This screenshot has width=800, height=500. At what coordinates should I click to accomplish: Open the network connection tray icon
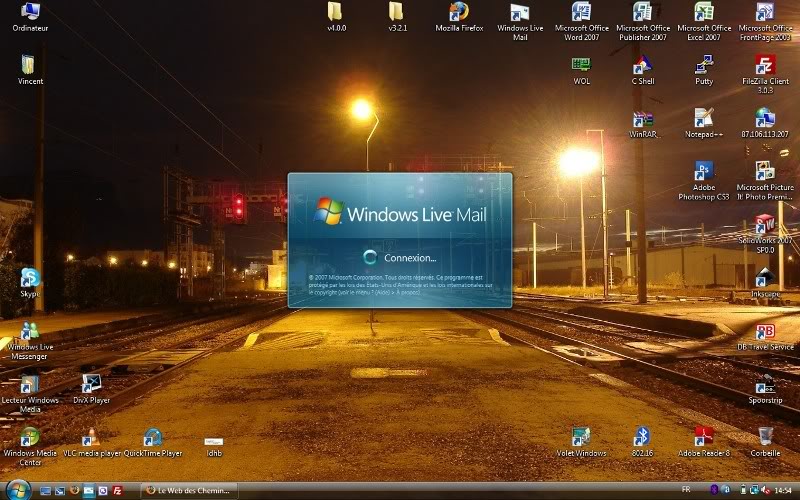[x=754, y=490]
